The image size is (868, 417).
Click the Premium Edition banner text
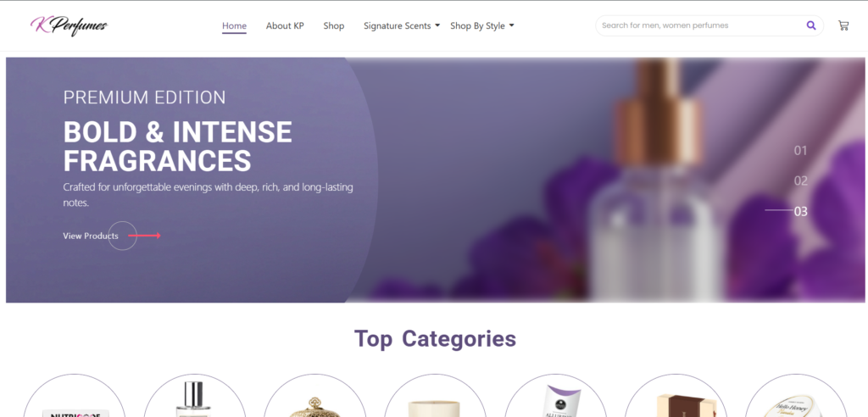[144, 97]
